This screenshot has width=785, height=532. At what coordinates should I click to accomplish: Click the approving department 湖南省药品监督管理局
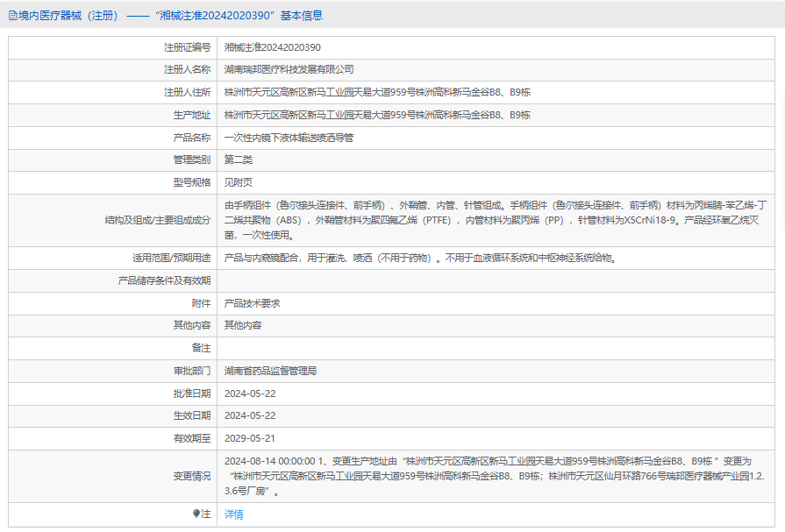[x=270, y=371]
